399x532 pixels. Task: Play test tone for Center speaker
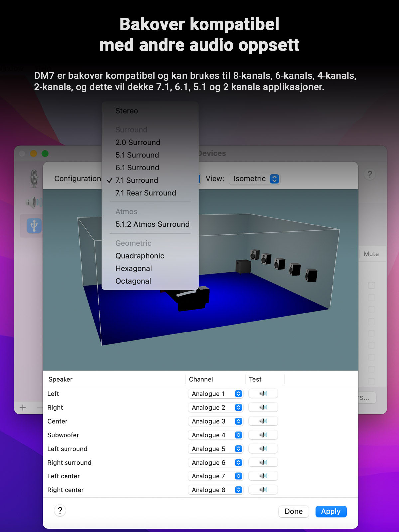(x=263, y=421)
